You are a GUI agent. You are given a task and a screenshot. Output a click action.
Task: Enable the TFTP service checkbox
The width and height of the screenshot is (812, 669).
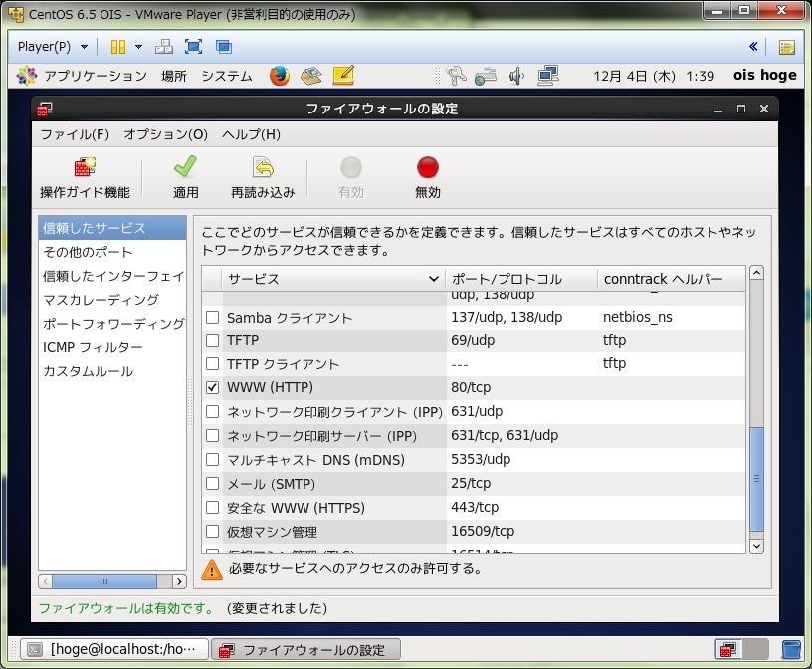pos(212,340)
